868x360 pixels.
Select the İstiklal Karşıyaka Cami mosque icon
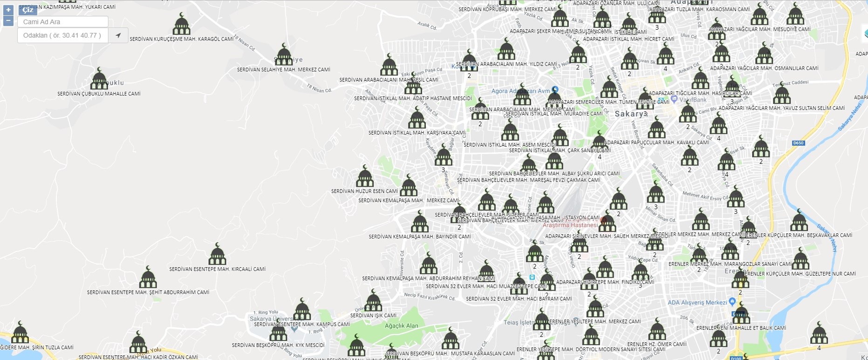(417, 118)
